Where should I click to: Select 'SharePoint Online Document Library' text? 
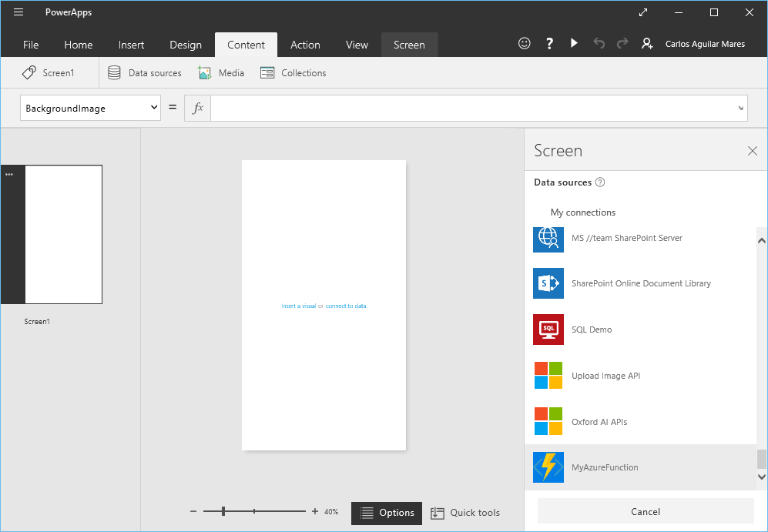(641, 283)
